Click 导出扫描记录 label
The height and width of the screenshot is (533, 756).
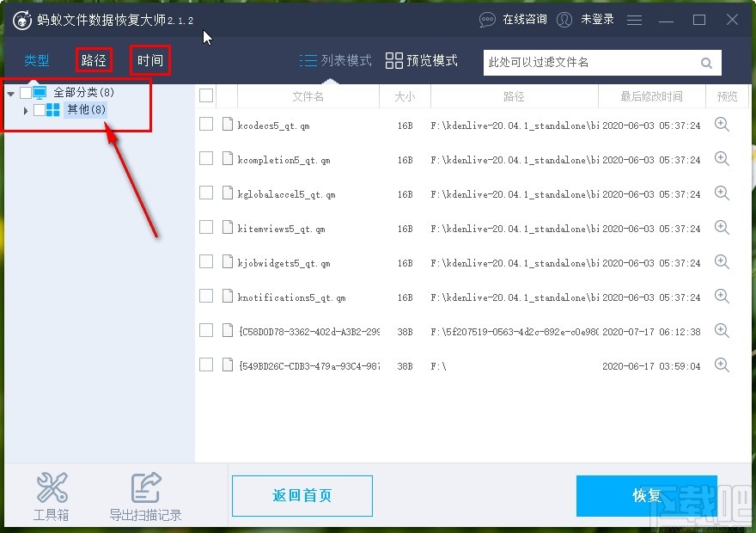(145, 515)
